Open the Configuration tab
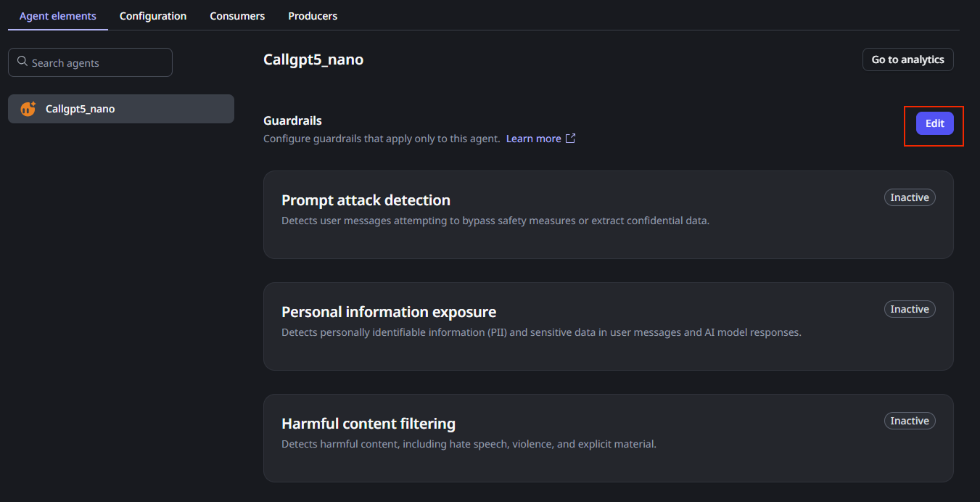The width and height of the screenshot is (980, 502). [x=153, y=16]
